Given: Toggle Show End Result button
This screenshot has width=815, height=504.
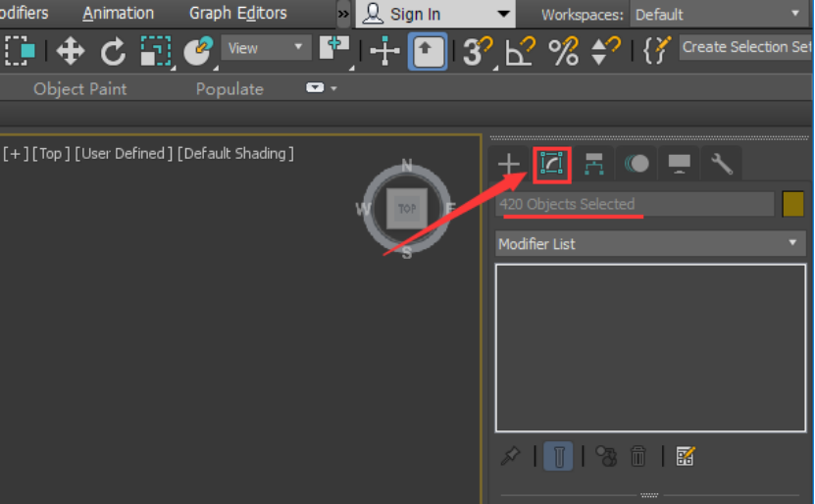Looking at the screenshot, I should coord(558,456).
